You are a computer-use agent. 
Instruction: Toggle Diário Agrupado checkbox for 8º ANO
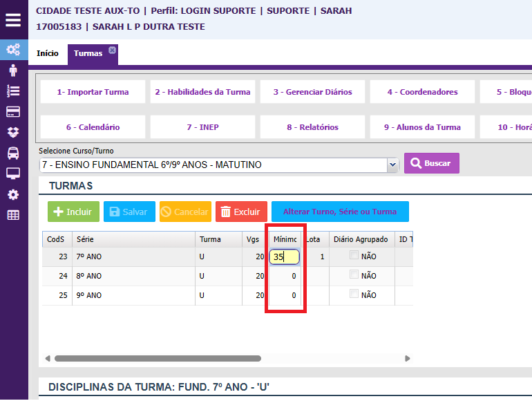point(354,275)
